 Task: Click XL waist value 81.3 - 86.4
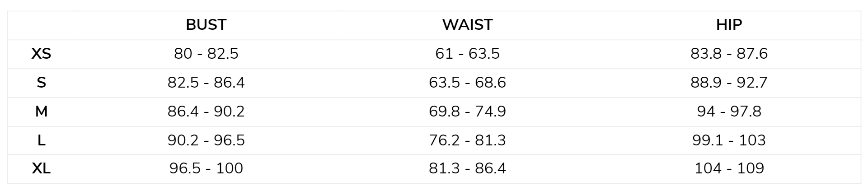(x=467, y=168)
